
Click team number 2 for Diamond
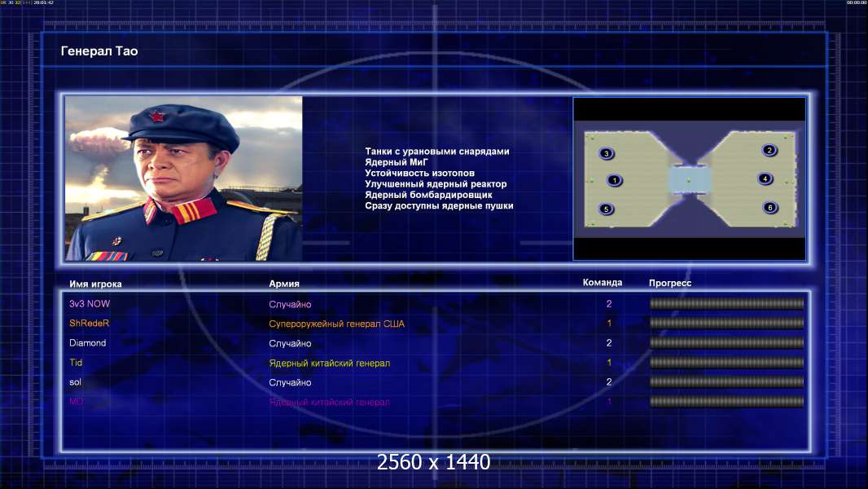pos(609,343)
